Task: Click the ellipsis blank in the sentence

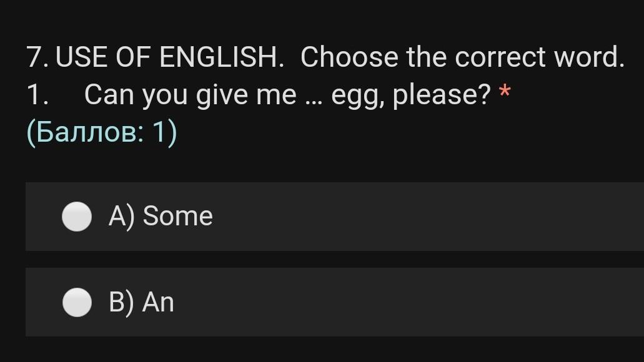Action: coord(314,100)
